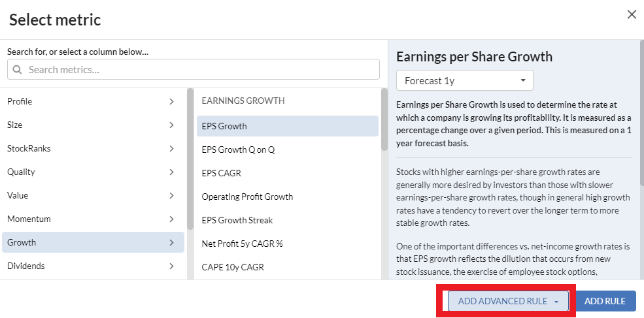Image resolution: width=644 pixels, height=318 pixels.
Task: Click the Earnings per Share Growth heading
Action: (474, 57)
